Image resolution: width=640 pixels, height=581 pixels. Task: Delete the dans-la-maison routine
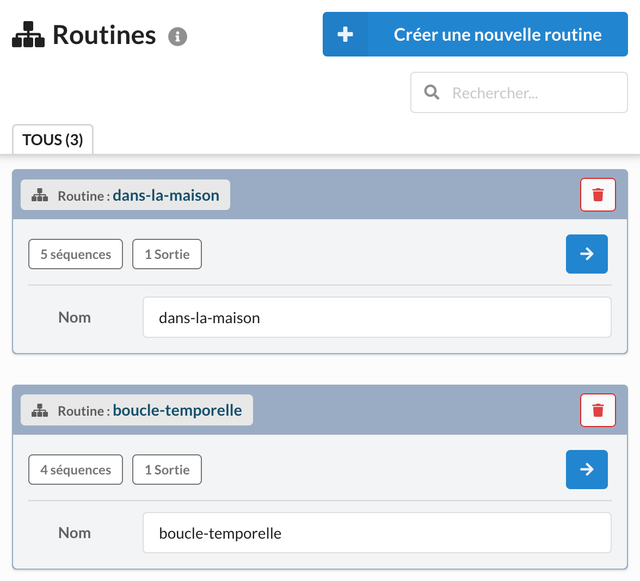[598, 195]
